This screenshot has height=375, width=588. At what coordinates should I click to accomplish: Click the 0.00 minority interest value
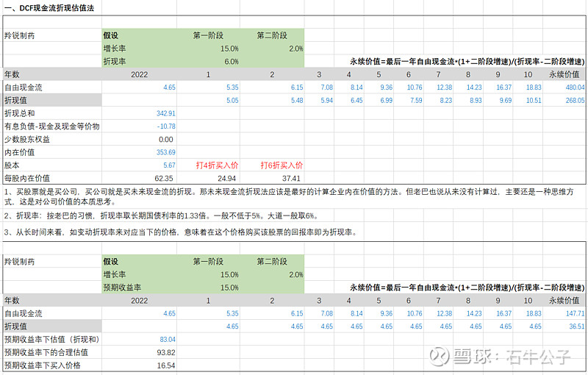166,140
